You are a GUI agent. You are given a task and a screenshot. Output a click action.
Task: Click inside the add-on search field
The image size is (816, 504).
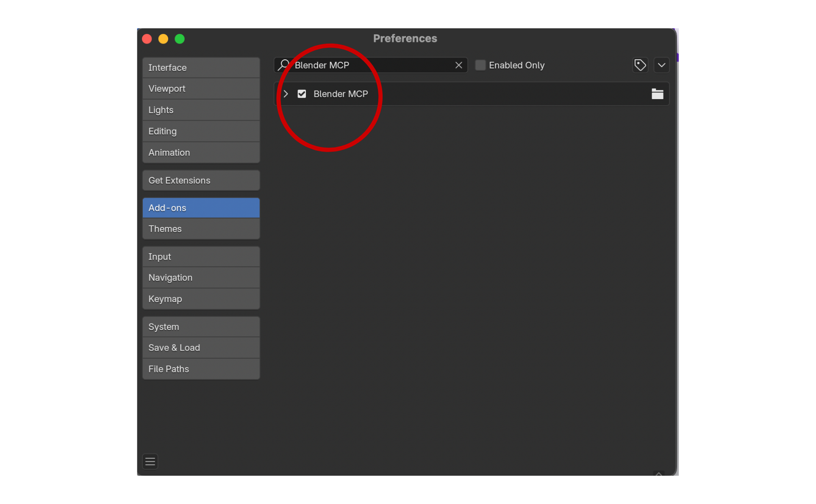point(373,65)
